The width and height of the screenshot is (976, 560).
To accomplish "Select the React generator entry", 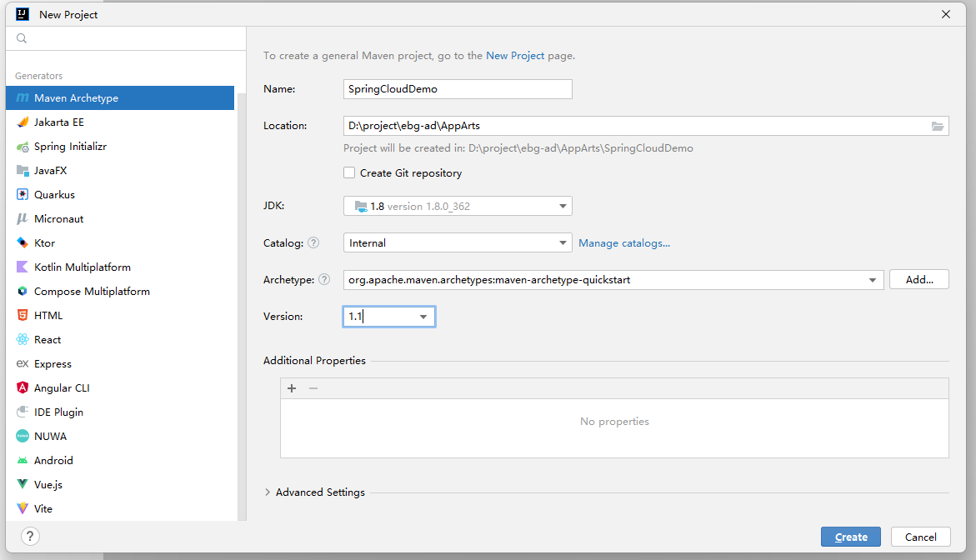I will click(x=48, y=340).
